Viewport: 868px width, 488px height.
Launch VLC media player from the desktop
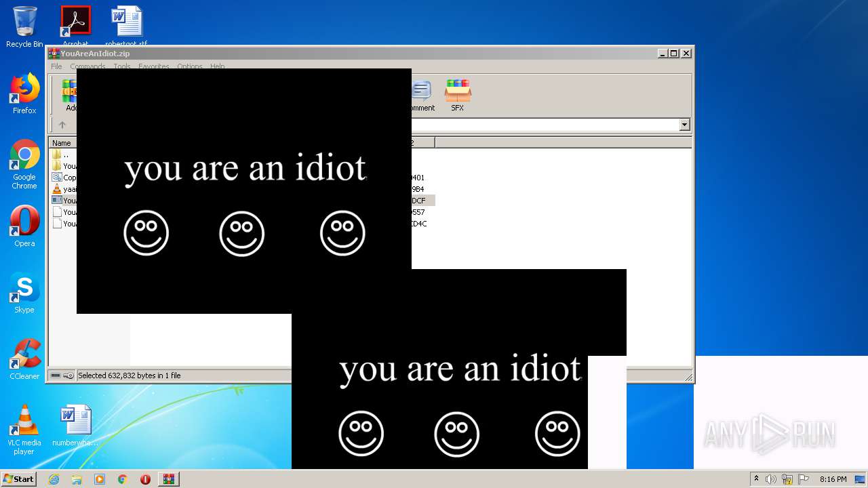point(24,430)
